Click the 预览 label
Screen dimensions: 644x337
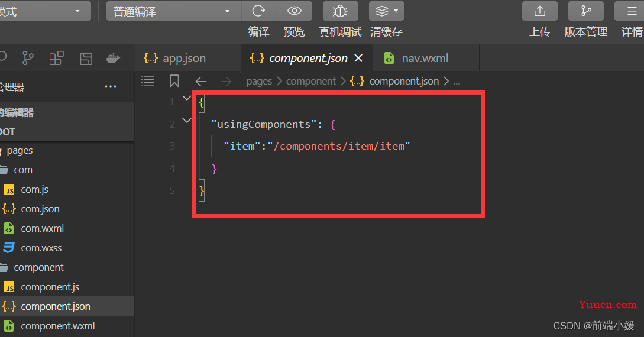294,31
